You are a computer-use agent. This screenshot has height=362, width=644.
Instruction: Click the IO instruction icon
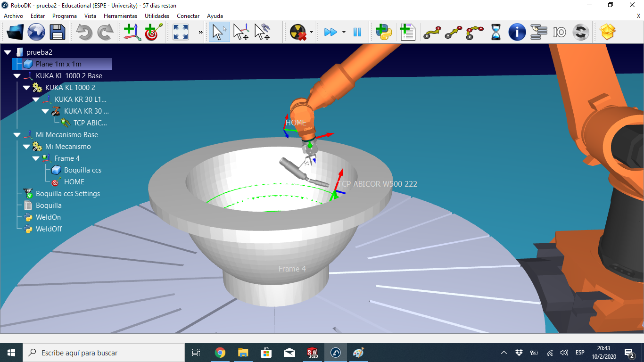560,32
